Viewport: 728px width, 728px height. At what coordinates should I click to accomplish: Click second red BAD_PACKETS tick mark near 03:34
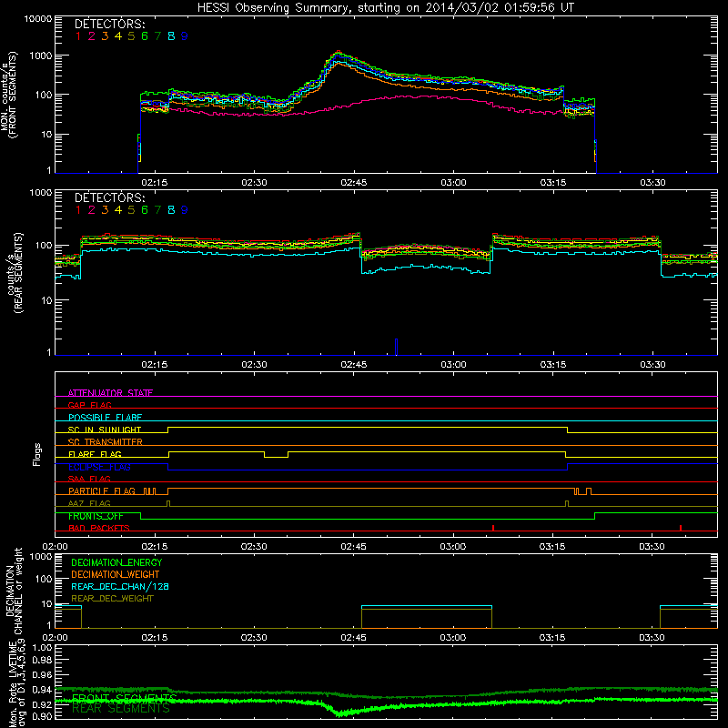click(x=681, y=528)
